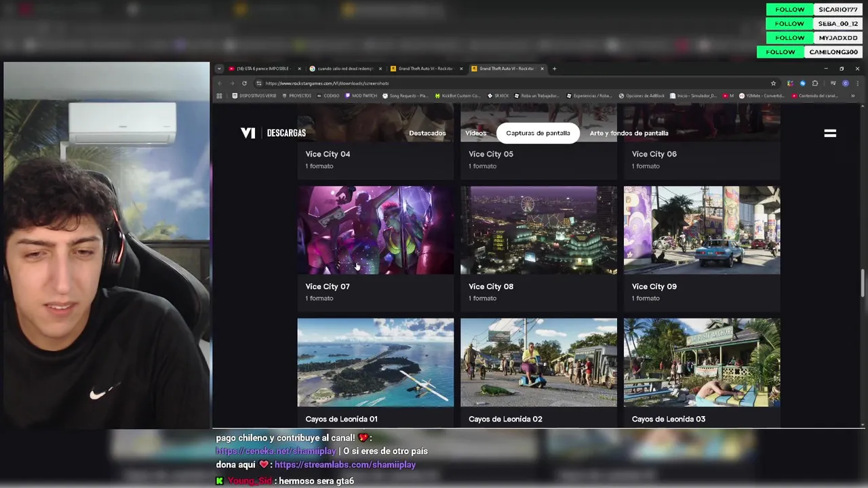The width and height of the screenshot is (868, 488).
Task: Open the Chrome profile avatar
Action: (845, 83)
